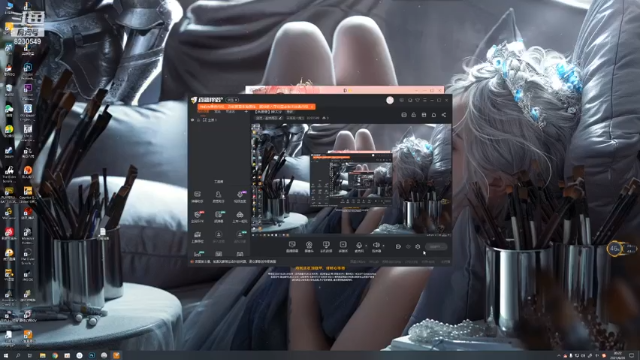Click the save disk icon above the preview
Viewport: 640px width, 360px height.
coord(424,115)
